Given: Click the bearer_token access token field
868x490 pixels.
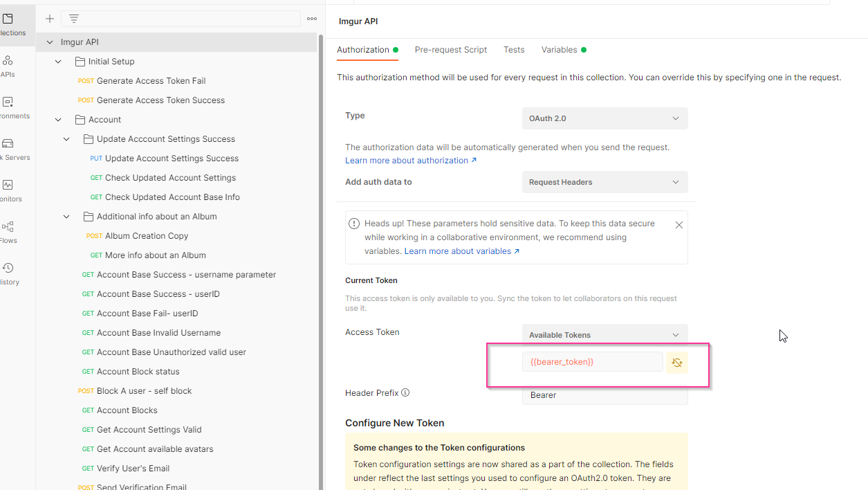Looking at the screenshot, I should (592, 362).
